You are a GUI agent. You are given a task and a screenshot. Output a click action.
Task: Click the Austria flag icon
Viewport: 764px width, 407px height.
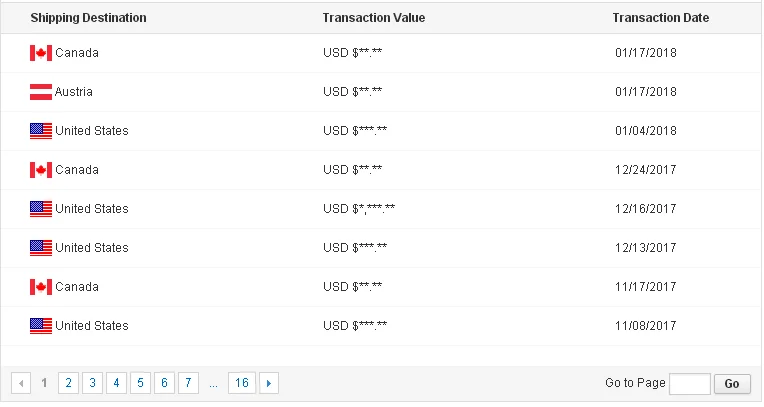coord(41,92)
